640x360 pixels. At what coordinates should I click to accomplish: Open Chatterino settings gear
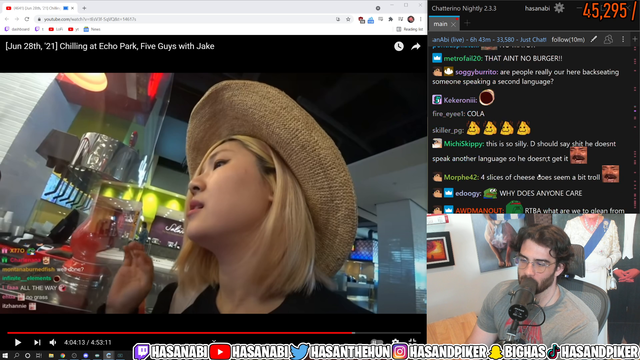pyautogui.click(x=559, y=8)
